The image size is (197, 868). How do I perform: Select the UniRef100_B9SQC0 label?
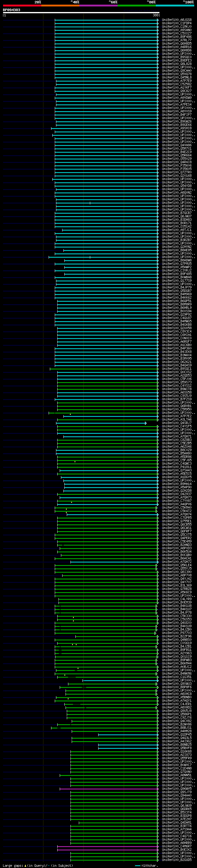tap(177, 57)
